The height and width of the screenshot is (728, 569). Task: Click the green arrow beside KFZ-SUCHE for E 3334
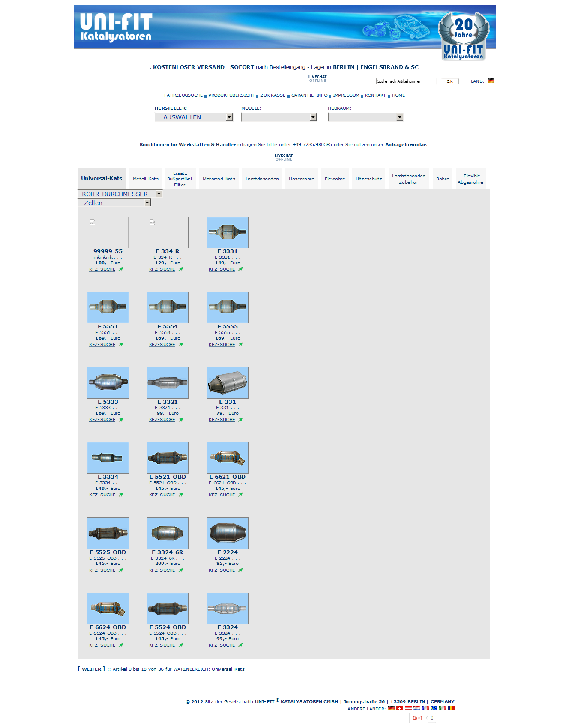121,495
